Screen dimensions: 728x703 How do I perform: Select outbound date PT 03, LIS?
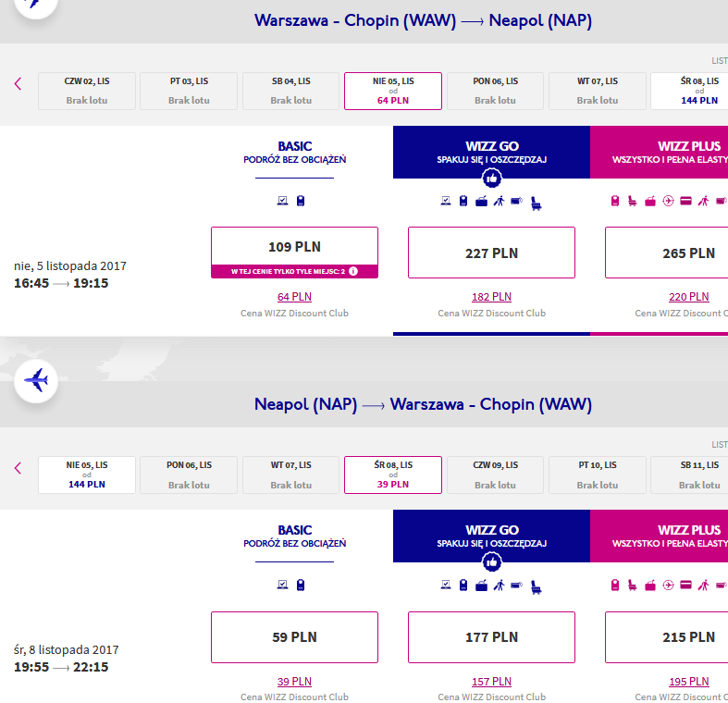click(x=189, y=91)
